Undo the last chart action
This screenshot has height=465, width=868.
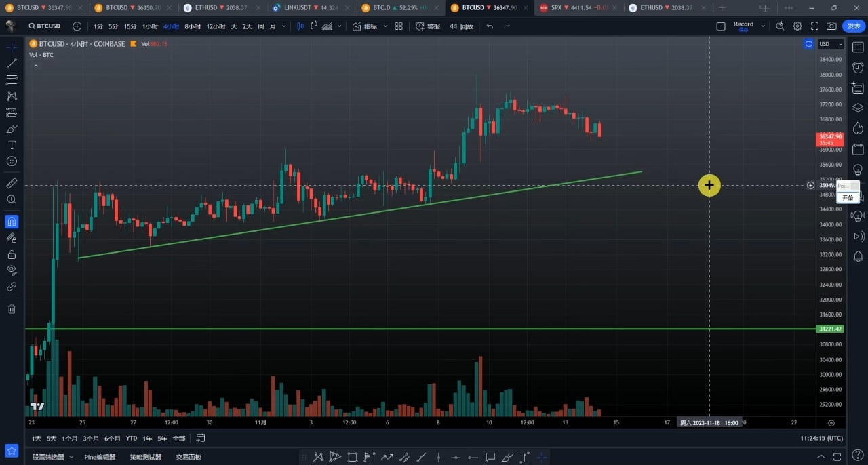click(490, 26)
